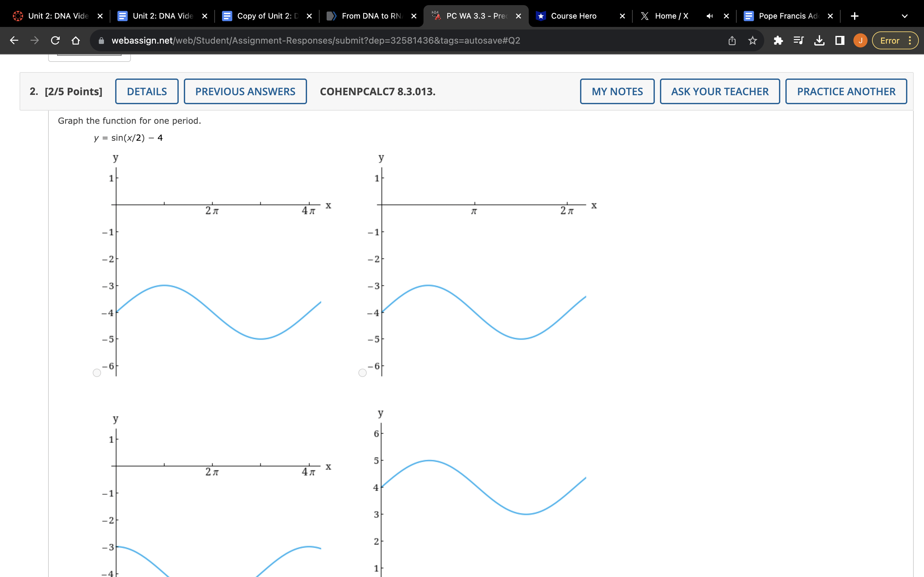
Task: Expand the tab search chevron
Action: (904, 16)
